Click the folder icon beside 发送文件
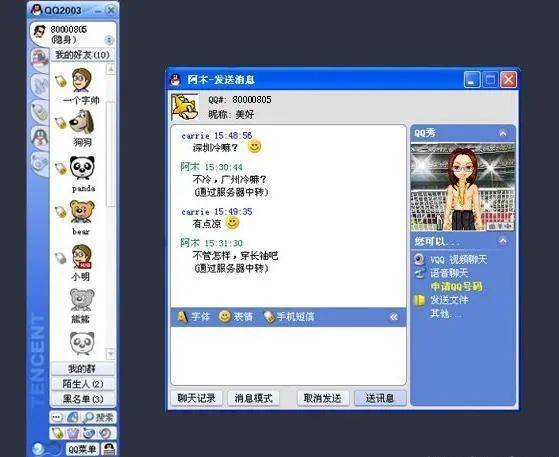559x457 pixels. [x=420, y=300]
